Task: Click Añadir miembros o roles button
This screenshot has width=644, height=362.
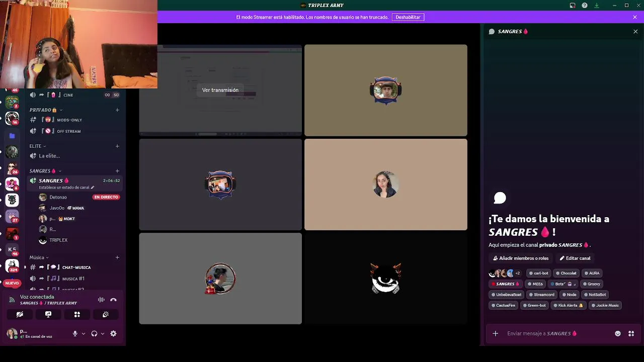Action: pos(521,258)
